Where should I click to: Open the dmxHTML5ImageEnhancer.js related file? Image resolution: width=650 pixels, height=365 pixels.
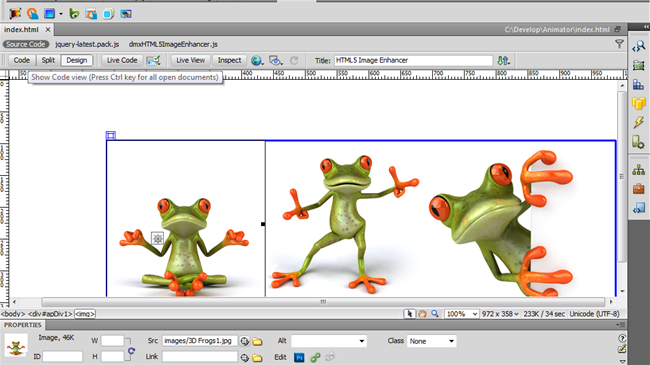click(173, 44)
